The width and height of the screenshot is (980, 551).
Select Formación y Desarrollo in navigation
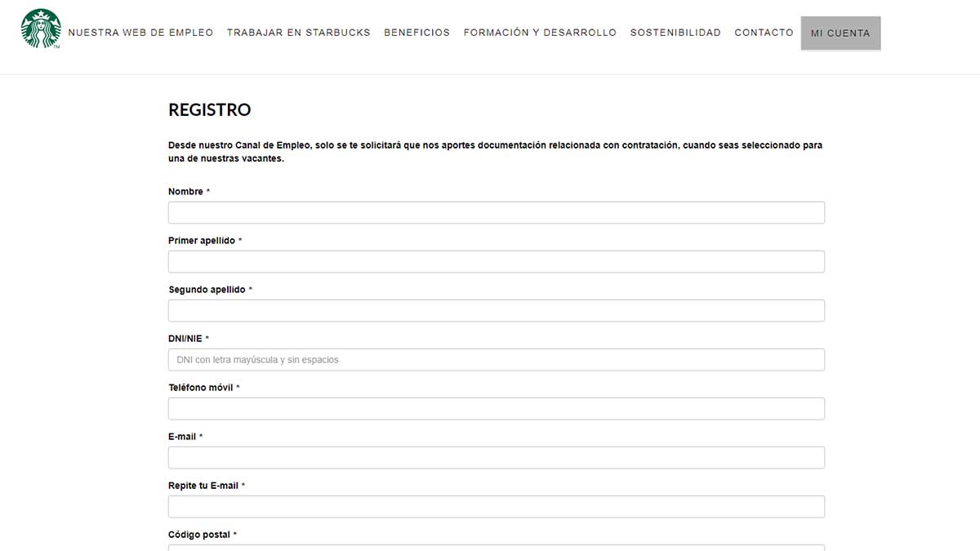540,33
